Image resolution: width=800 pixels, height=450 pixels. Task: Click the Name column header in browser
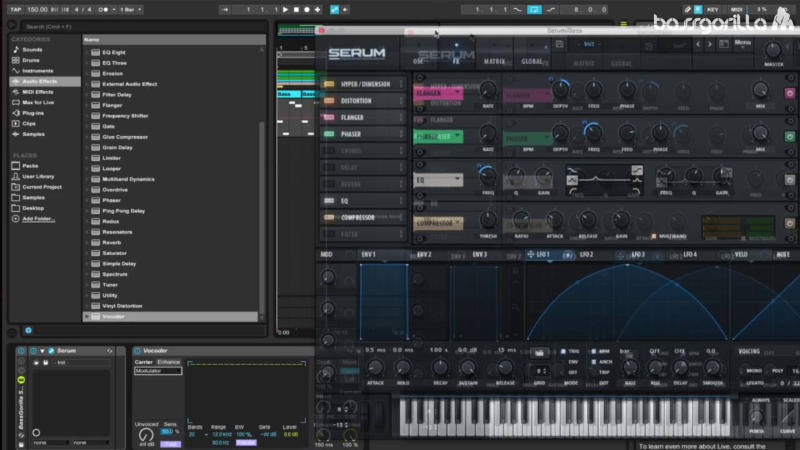173,39
